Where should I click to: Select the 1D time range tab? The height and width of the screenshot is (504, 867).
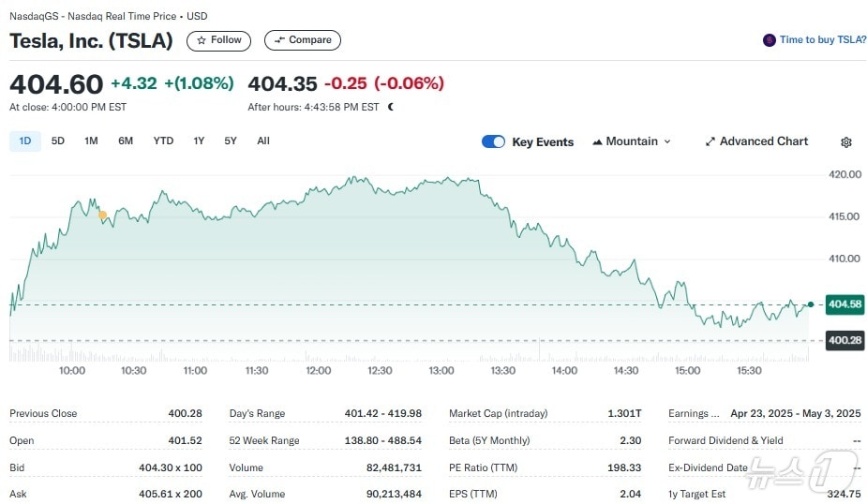click(25, 141)
